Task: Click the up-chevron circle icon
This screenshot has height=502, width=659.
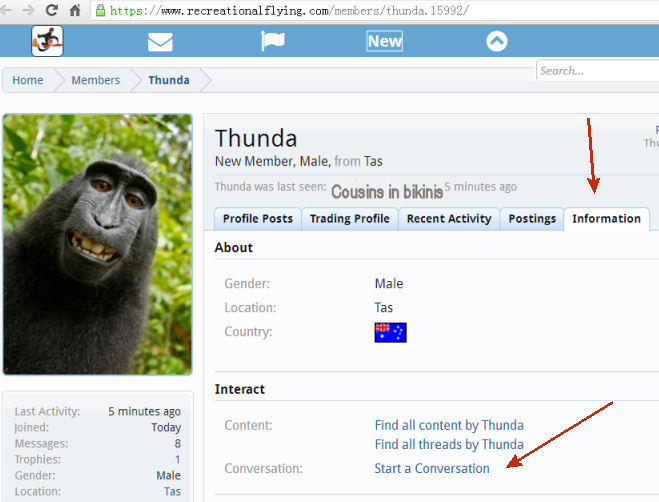Action: tap(497, 41)
